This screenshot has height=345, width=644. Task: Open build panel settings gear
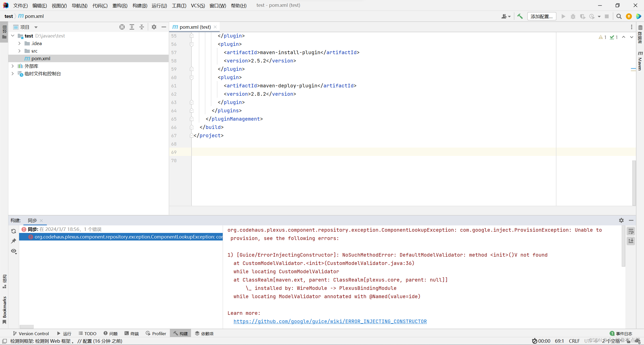(x=621, y=220)
